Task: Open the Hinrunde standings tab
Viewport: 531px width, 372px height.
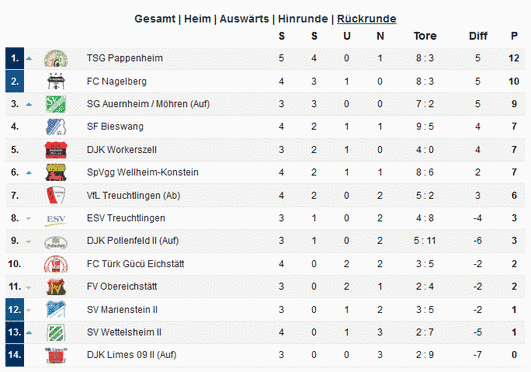Action: 303,19
